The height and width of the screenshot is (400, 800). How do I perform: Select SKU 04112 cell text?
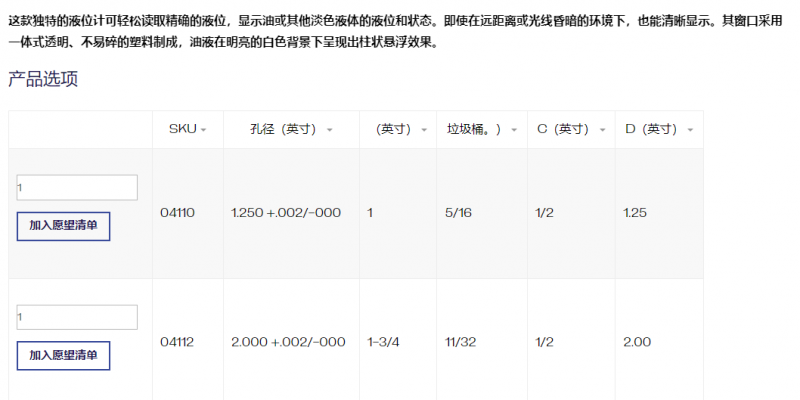[x=177, y=342]
